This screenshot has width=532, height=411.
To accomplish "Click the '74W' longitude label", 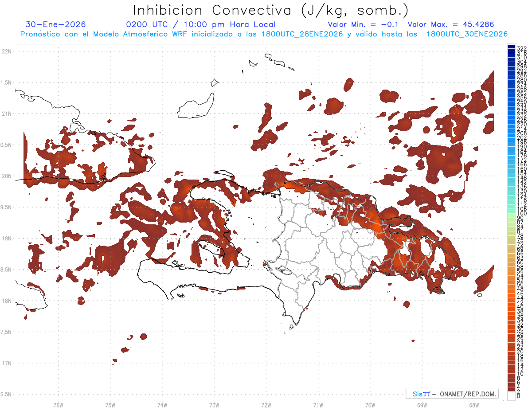I will tap(162, 405).
